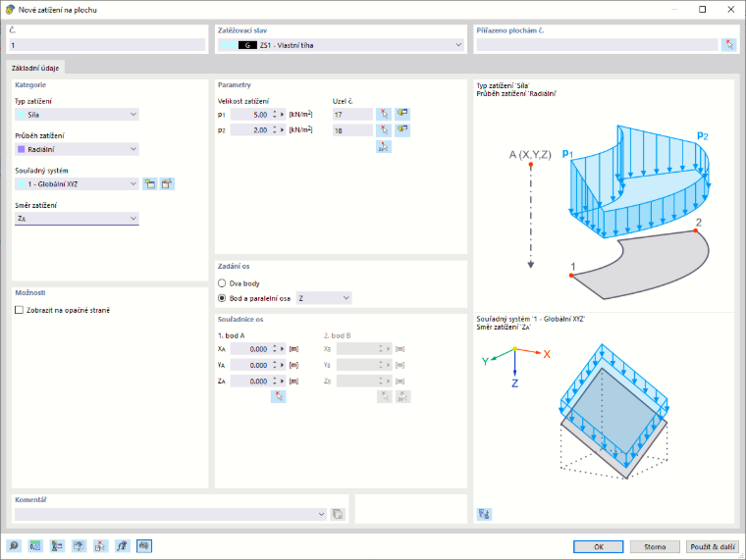Click Použít & další button
This screenshot has width=746, height=560.
713,546
